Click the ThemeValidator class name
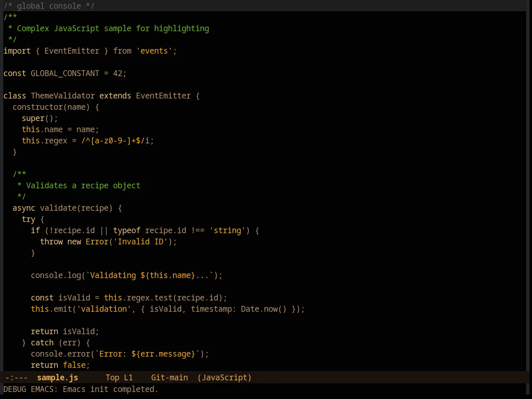Screen dimensions: 532x399 [x=63, y=96]
